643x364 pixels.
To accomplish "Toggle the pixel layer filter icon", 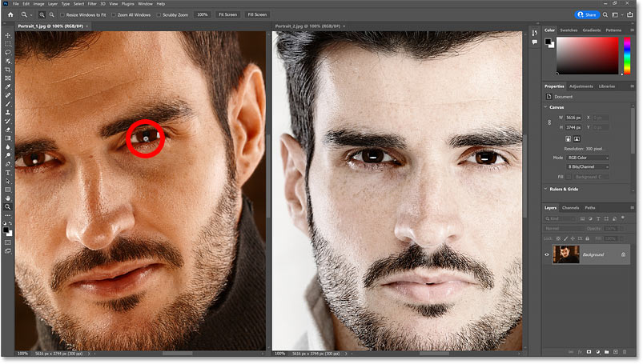I will [582, 219].
